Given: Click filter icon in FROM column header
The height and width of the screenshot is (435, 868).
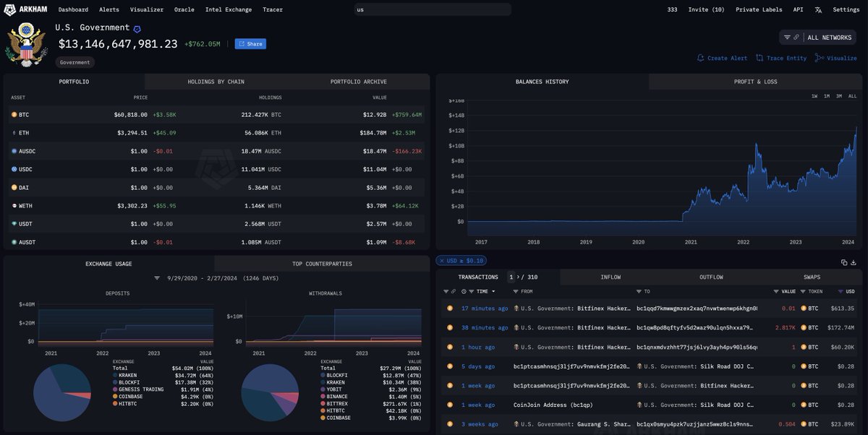Looking at the screenshot, I should [x=515, y=291].
